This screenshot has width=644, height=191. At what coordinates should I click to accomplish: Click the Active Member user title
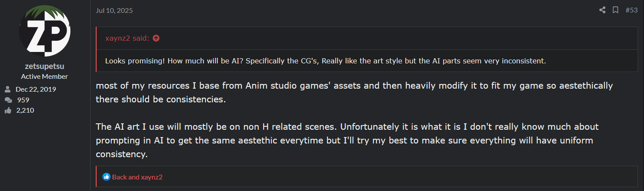45,77
